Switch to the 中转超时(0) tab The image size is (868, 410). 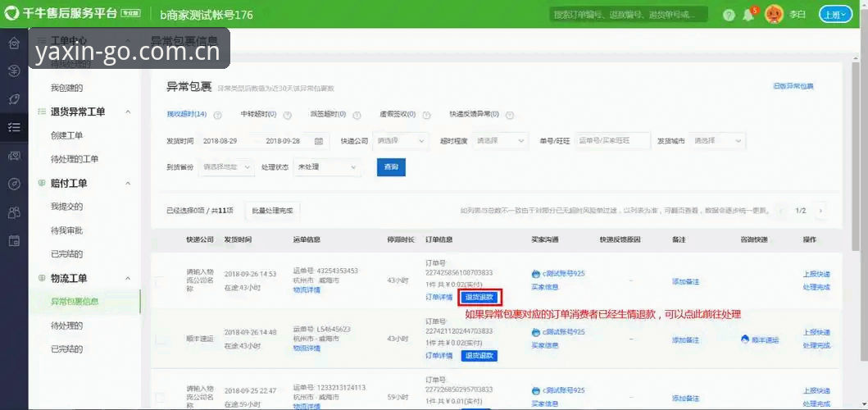pos(258,115)
